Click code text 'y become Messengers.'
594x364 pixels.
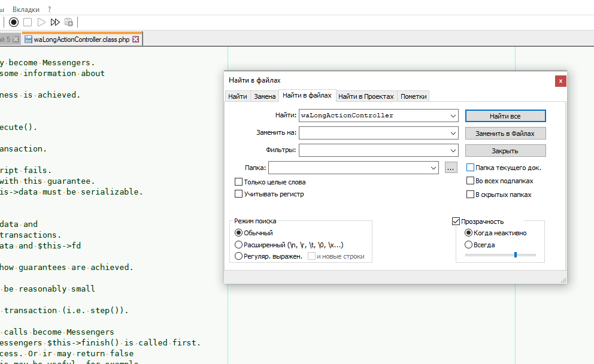(47, 63)
